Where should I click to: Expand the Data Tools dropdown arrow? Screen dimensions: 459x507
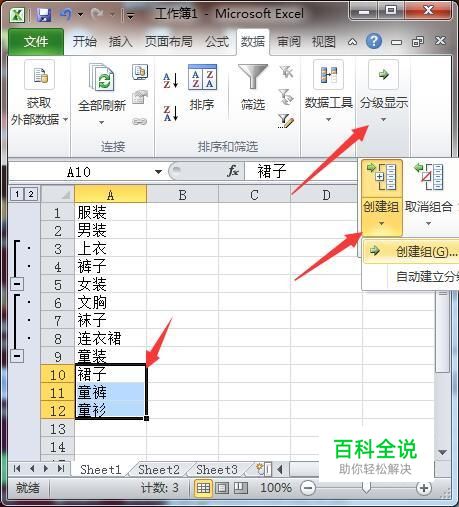pyautogui.click(x=328, y=119)
